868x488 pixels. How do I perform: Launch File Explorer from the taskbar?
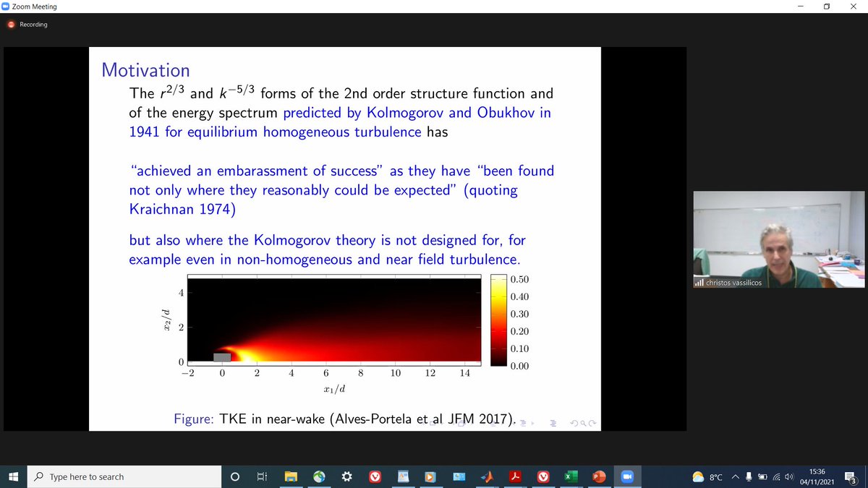pos(291,476)
